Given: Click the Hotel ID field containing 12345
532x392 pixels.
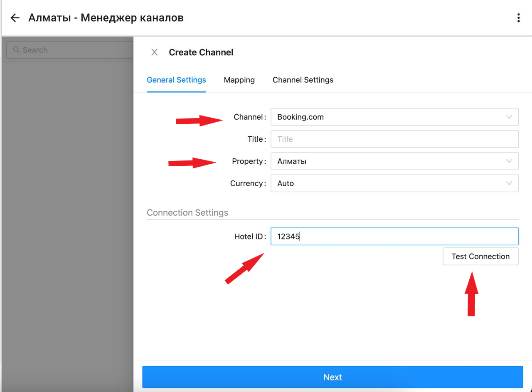Looking at the screenshot, I should 394,237.
